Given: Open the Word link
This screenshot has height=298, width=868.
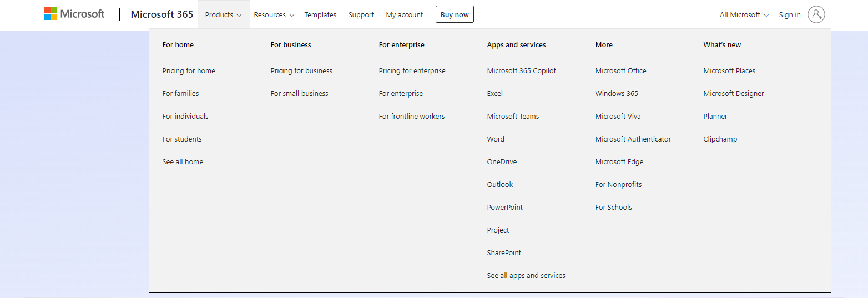Looking at the screenshot, I should point(496,139).
